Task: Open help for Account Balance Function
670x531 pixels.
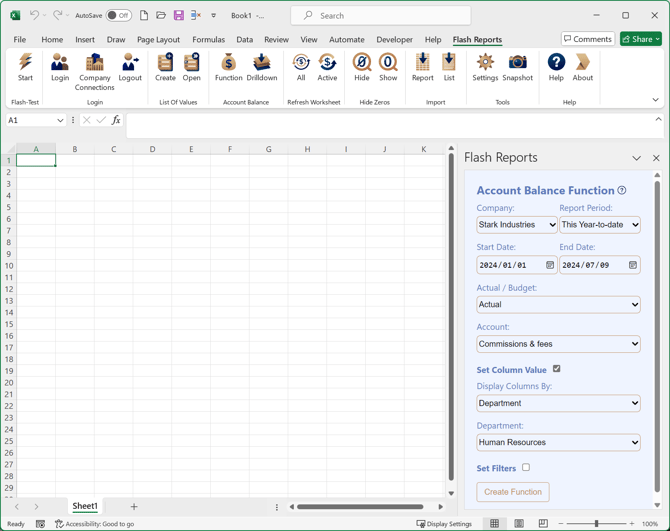Action: (x=622, y=191)
